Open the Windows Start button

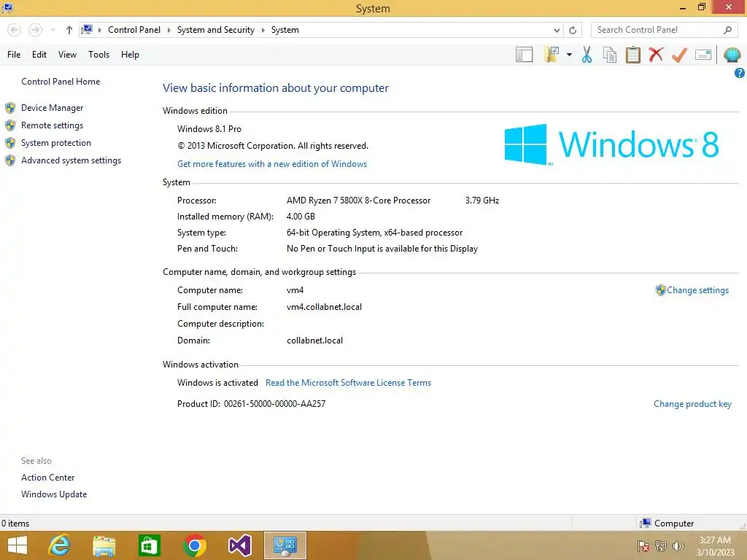18,545
